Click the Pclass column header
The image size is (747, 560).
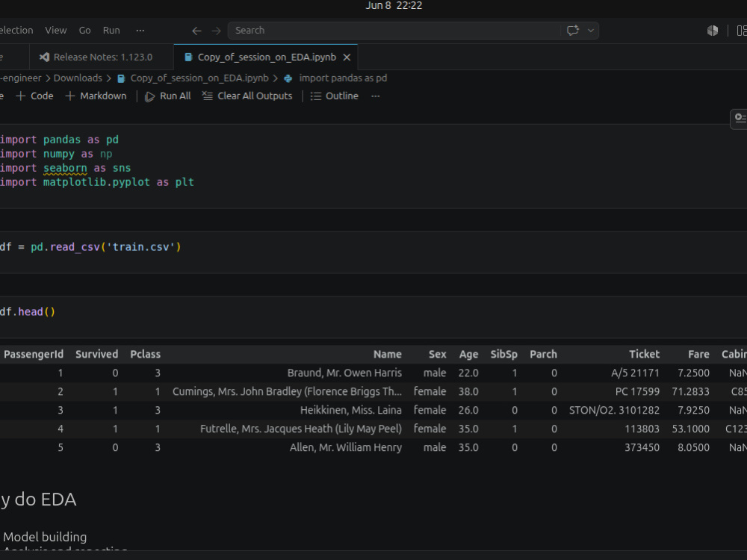[146, 354]
